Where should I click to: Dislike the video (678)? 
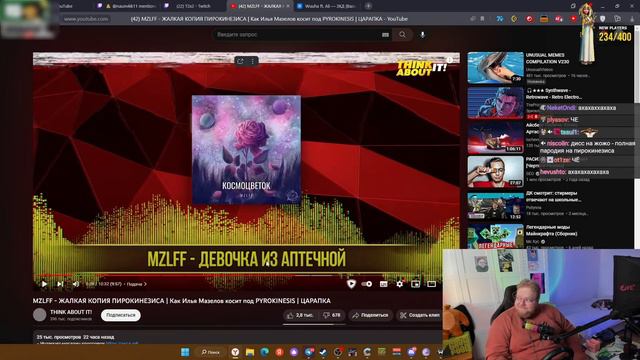click(x=331, y=315)
